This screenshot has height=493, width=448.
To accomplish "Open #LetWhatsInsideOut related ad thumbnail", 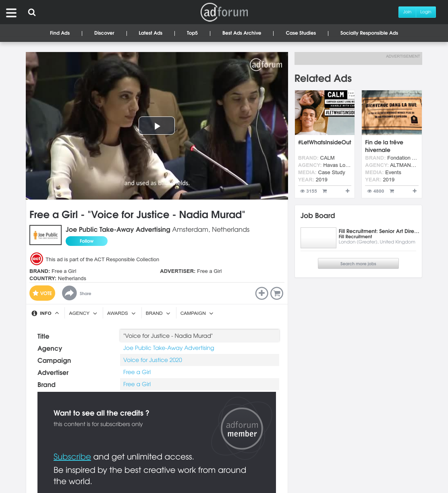I will click(325, 112).
